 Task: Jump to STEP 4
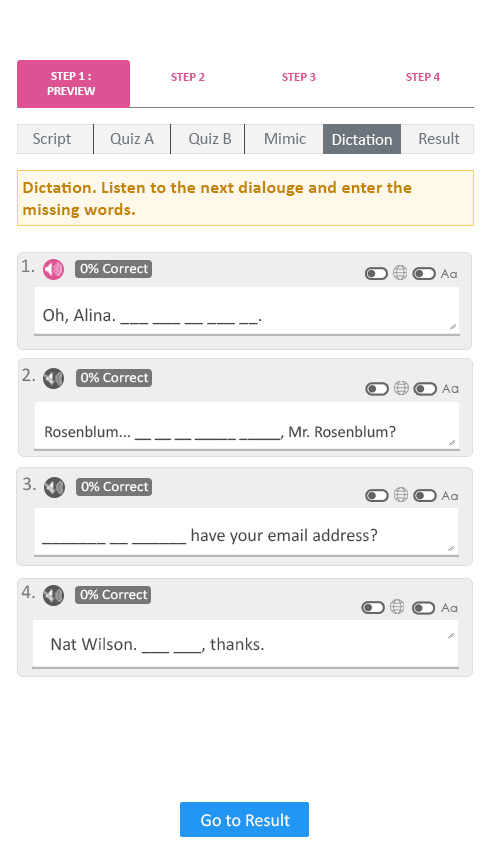coord(423,77)
